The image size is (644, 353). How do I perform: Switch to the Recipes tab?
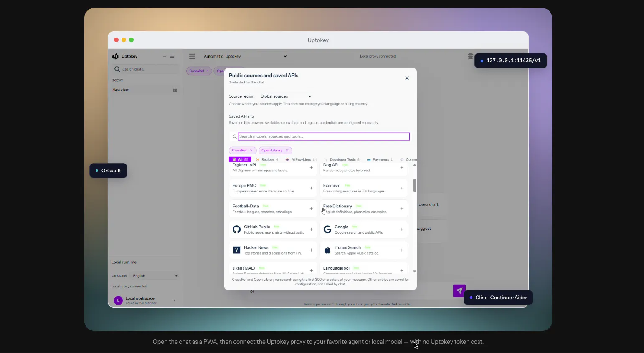(x=267, y=159)
